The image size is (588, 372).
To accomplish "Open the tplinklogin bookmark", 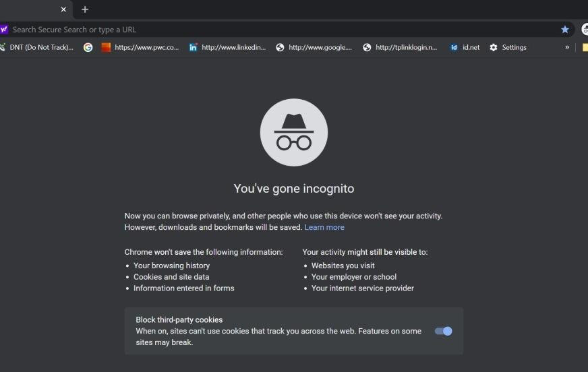I will click(400, 48).
